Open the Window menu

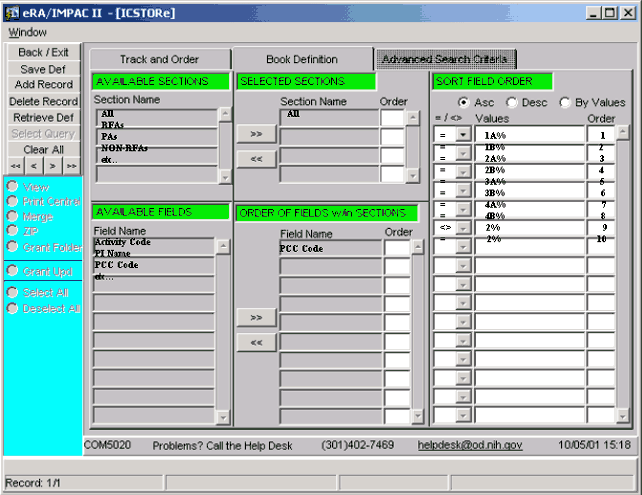[x=27, y=32]
